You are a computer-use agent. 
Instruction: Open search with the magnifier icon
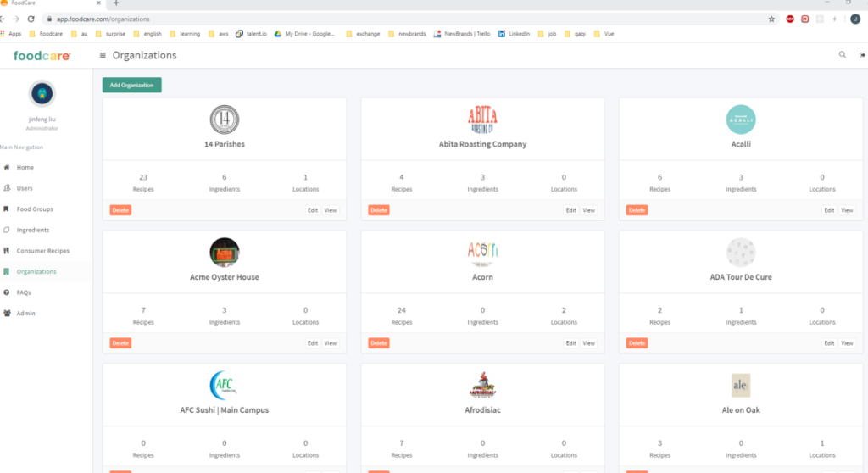tap(842, 55)
